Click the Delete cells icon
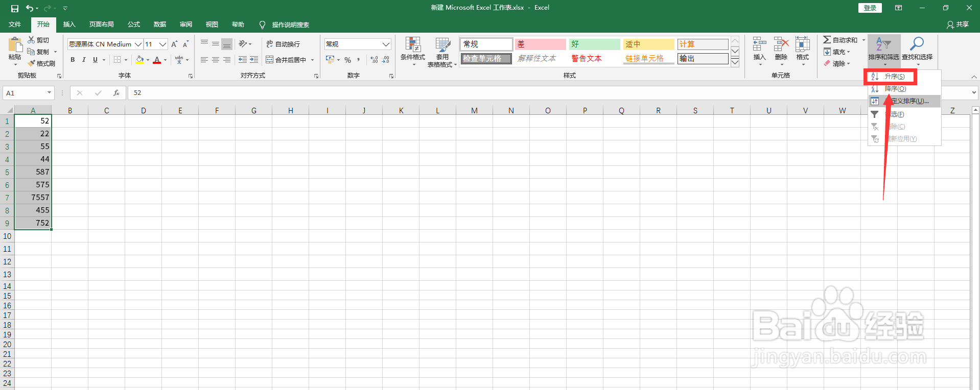Image resolution: width=980 pixels, height=390 pixels. pos(781,44)
